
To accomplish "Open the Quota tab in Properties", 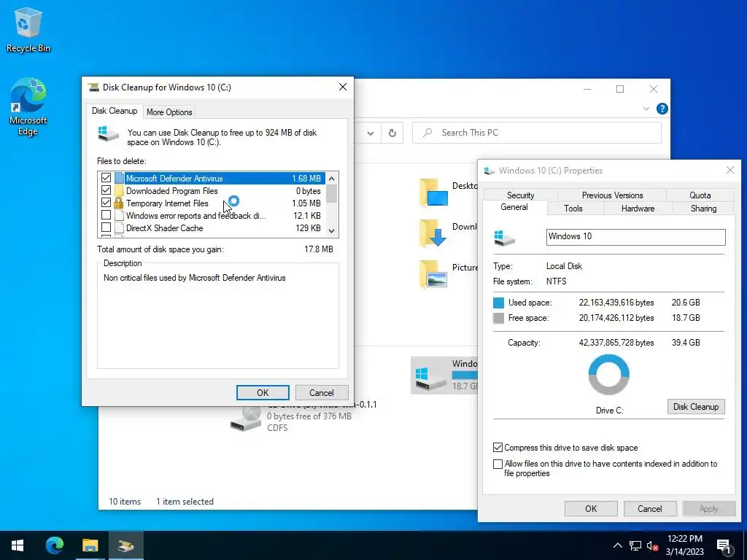I will [x=700, y=195].
